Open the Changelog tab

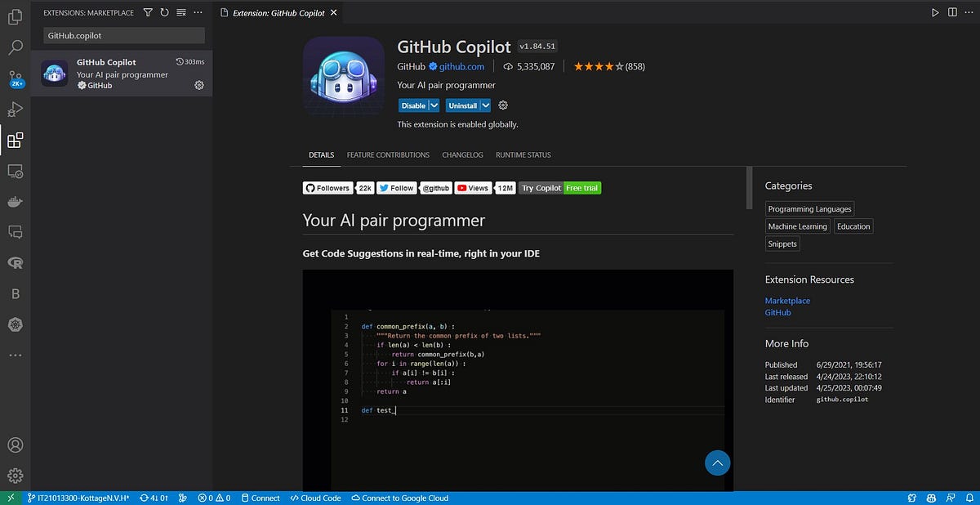click(462, 154)
